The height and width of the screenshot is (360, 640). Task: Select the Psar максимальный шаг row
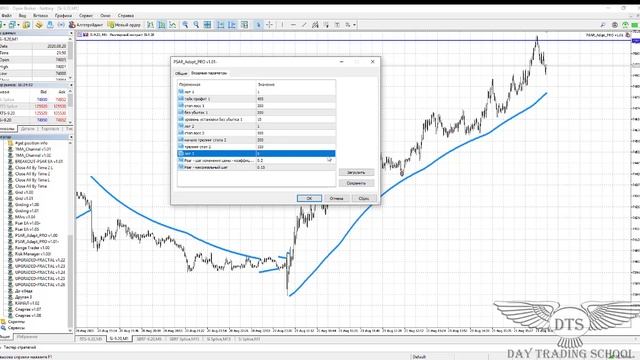pos(256,167)
